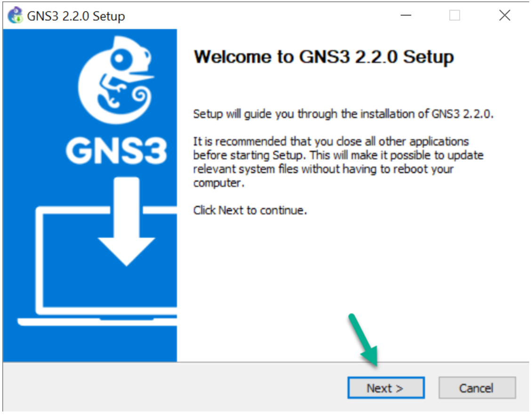Close the GNS3 2.2.0 Setup window
Viewport: 532px width, 420px height.
point(505,15)
